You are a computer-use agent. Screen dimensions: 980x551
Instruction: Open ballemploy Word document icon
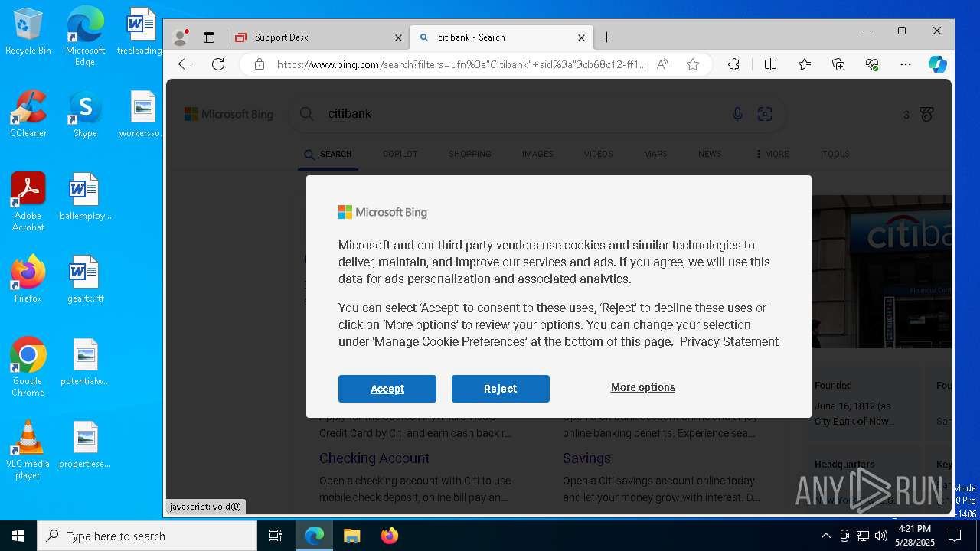tap(85, 197)
